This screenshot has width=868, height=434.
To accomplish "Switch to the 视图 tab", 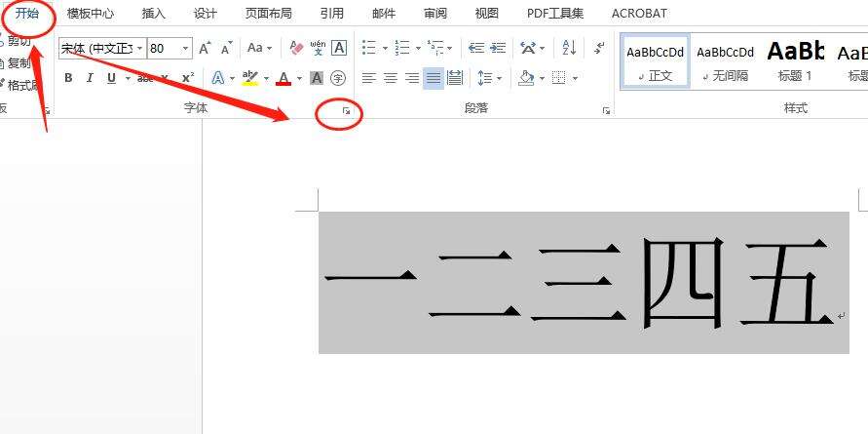I will 486,14.
